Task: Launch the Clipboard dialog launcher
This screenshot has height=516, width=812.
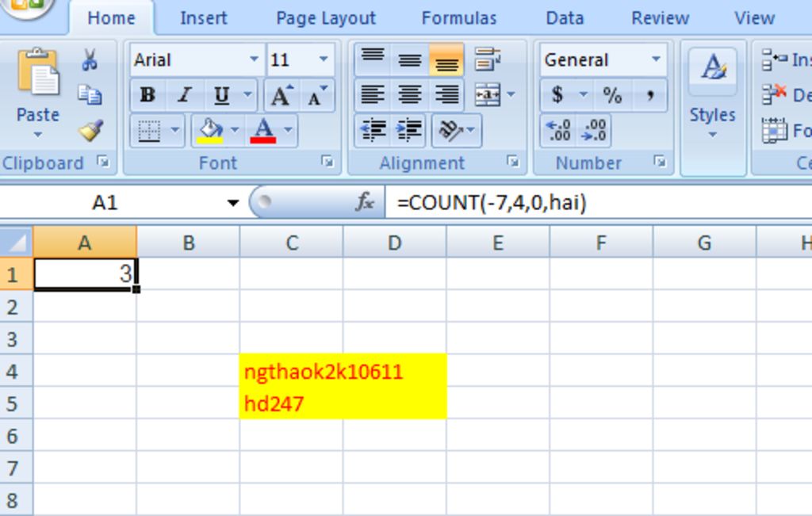Action: 104,162
